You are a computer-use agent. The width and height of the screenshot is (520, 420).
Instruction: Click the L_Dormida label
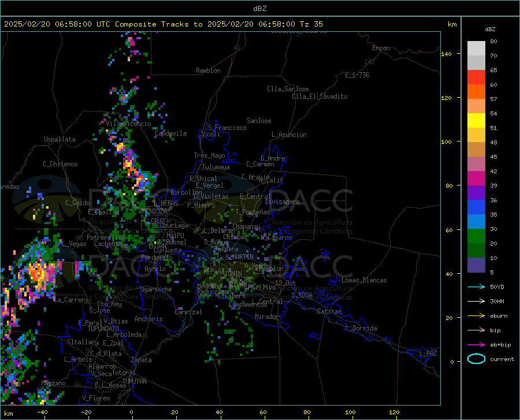(361, 328)
